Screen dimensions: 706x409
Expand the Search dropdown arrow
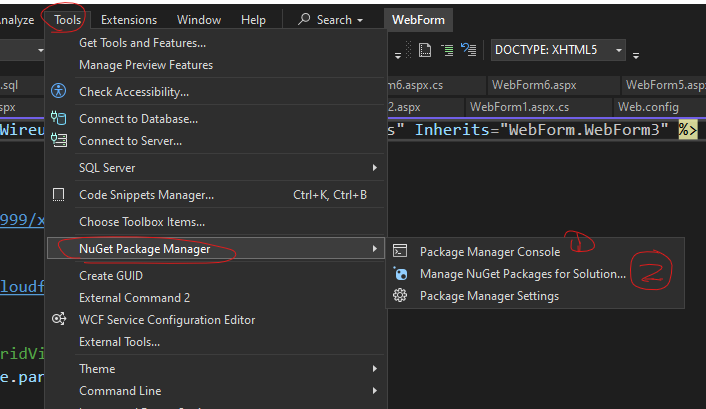point(360,20)
